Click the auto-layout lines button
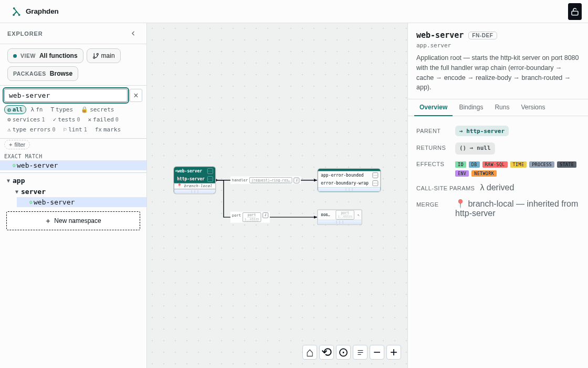 click(x=360, y=352)
